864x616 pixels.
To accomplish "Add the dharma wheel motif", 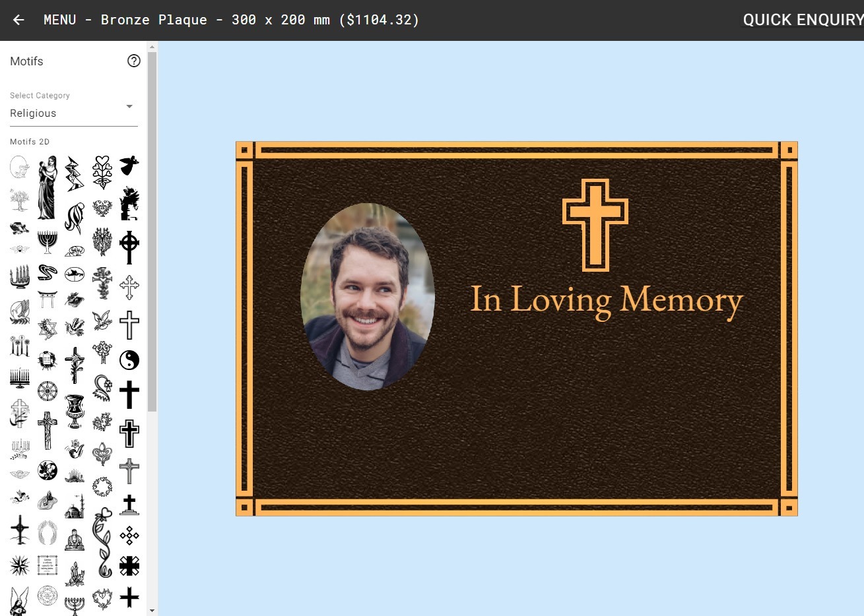I will coord(47,391).
